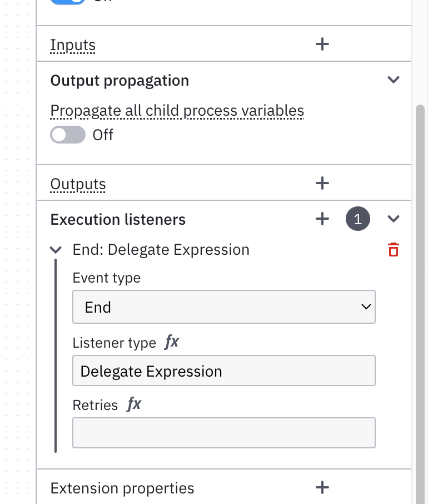Toggle FEEL expression for Retries
This screenshot has height=504, width=428.
click(x=134, y=404)
